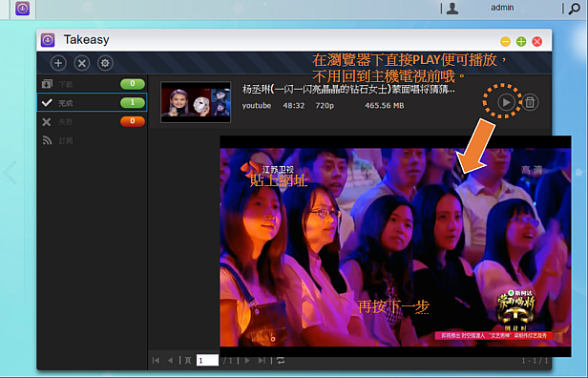This screenshot has width=588, height=378.
Task: Open Takeasy settings gear icon
Action: pos(105,63)
